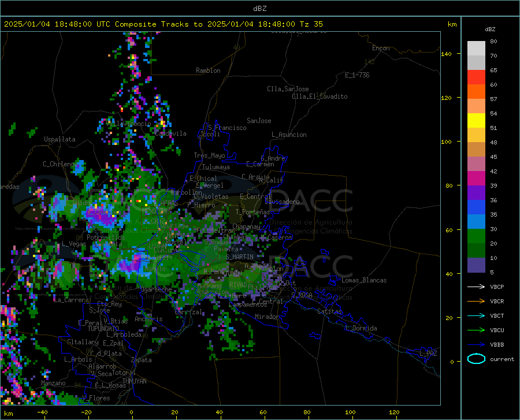Click the Potrerillos label

click(106, 237)
